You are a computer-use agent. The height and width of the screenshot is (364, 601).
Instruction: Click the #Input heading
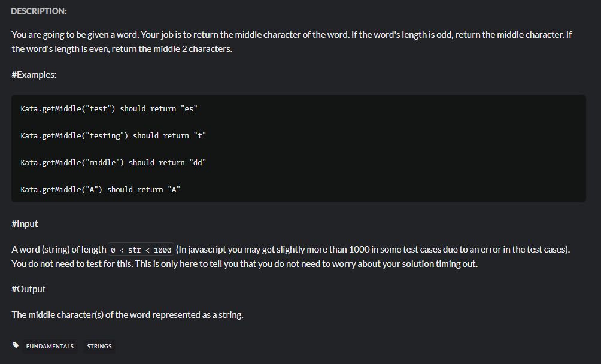[25, 224]
